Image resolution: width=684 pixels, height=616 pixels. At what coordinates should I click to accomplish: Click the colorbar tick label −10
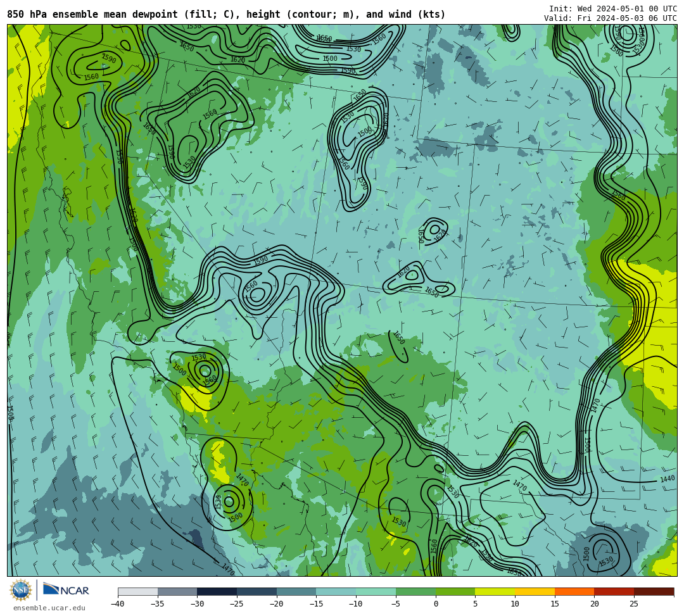click(x=355, y=604)
